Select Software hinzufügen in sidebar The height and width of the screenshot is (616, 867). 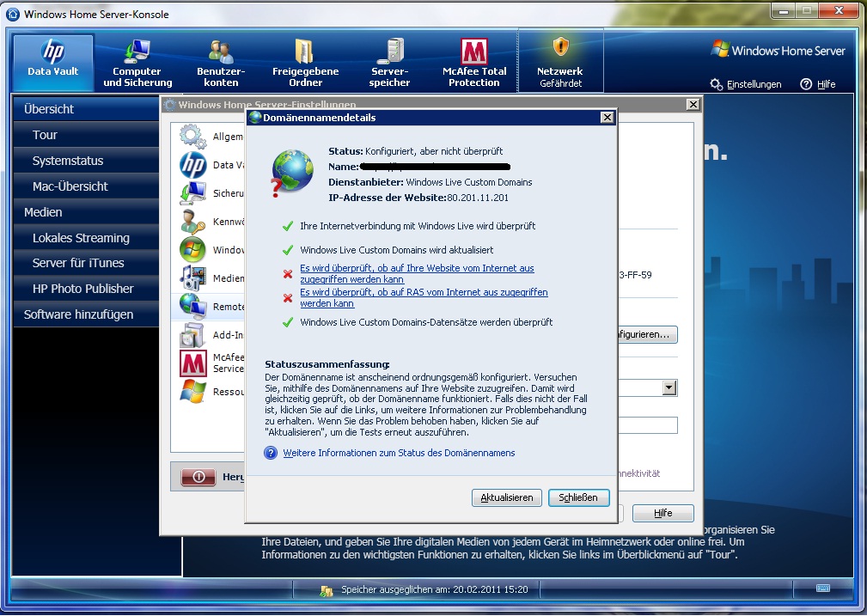click(86, 314)
